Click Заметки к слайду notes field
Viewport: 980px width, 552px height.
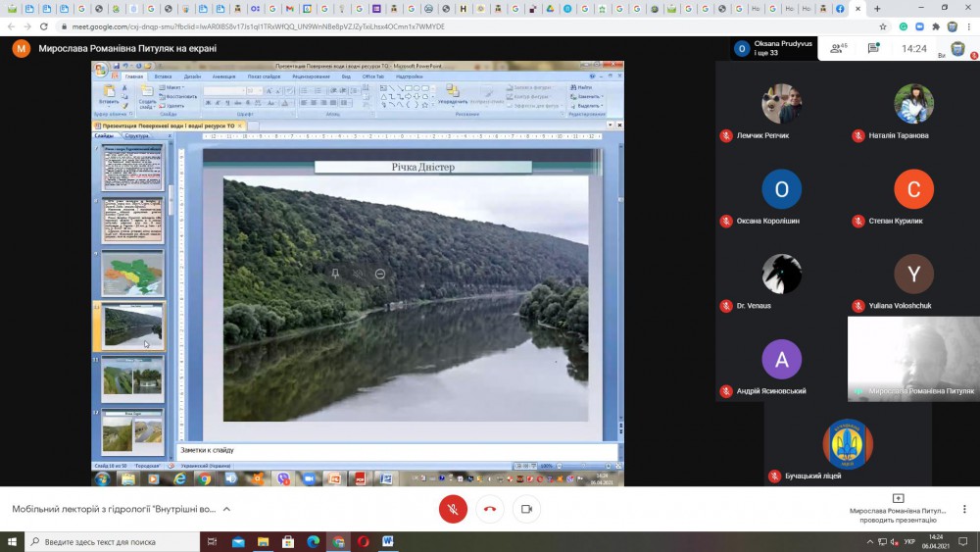pyautogui.click(x=398, y=450)
